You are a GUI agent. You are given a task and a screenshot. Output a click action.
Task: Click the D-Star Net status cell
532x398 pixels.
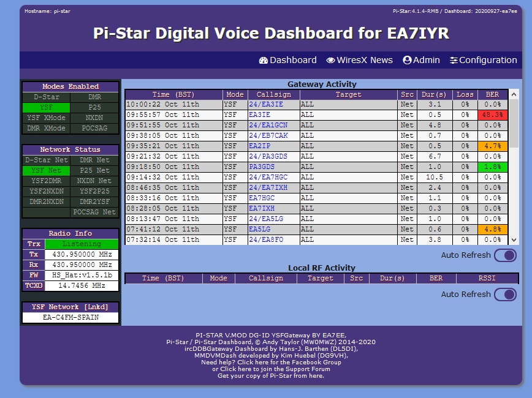coord(46,160)
